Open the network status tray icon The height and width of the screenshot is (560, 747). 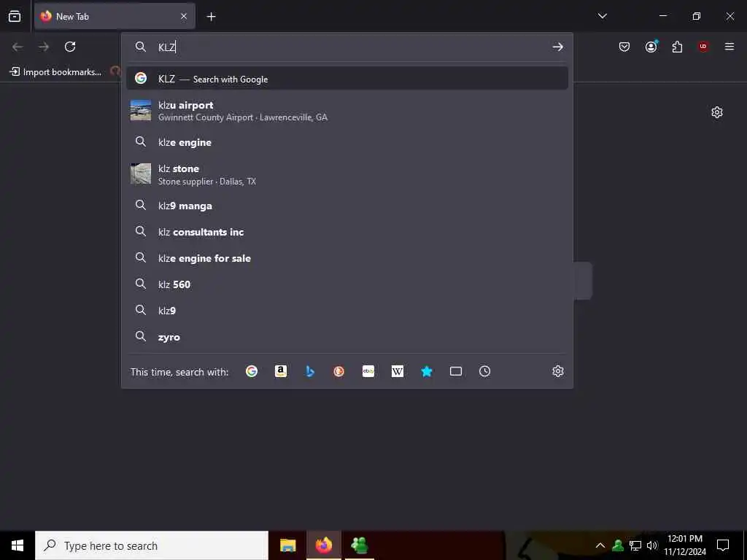tap(635, 545)
